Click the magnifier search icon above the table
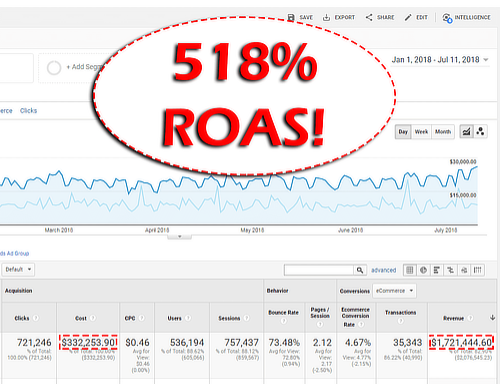 360,270
